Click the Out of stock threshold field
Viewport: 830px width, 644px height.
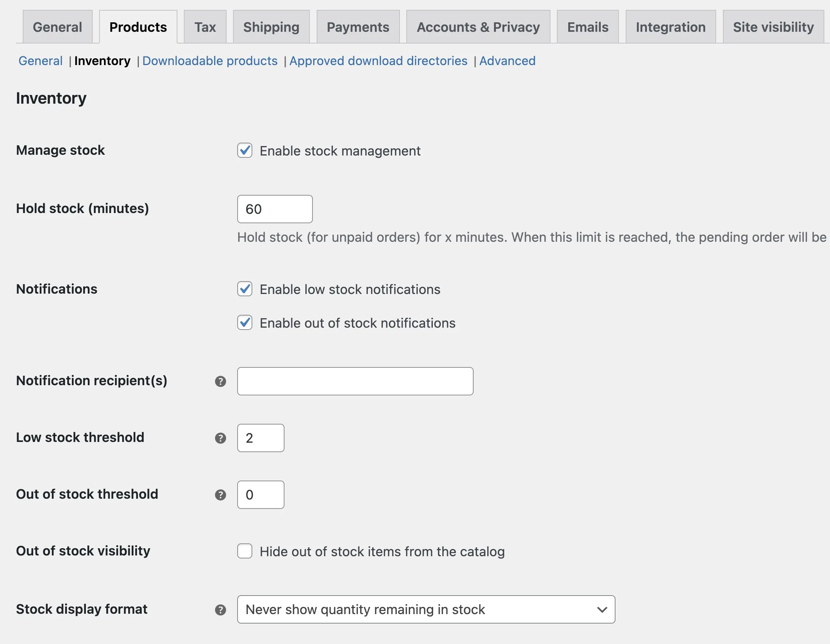[261, 495]
